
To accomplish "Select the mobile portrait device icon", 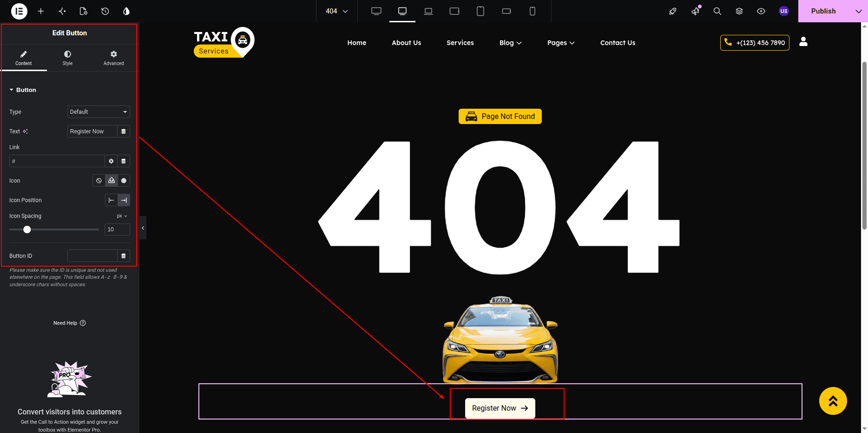I will coord(533,11).
